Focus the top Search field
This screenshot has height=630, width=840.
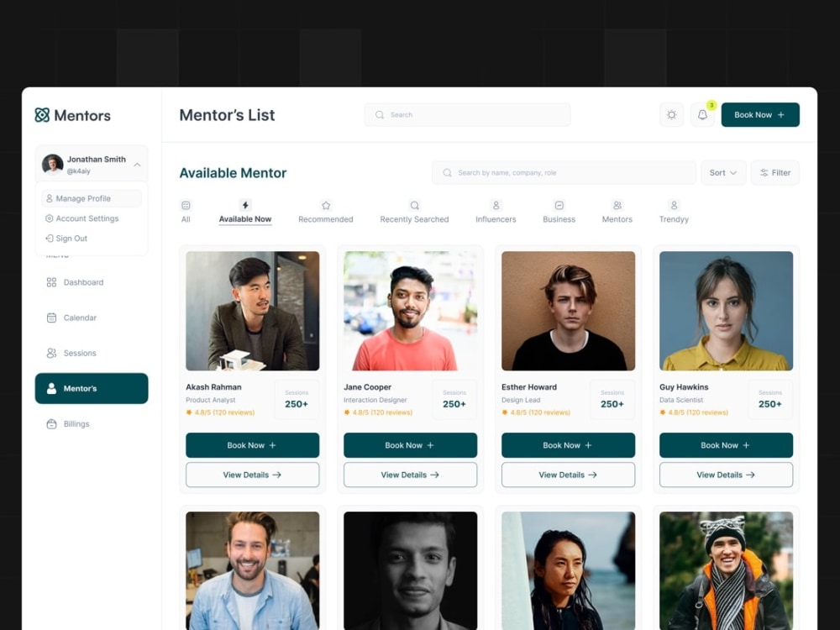point(467,114)
